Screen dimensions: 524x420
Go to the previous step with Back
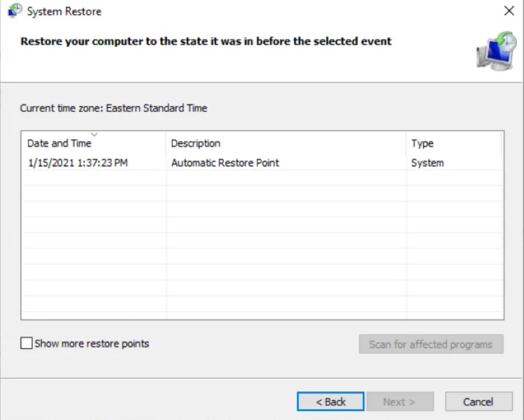click(330, 402)
